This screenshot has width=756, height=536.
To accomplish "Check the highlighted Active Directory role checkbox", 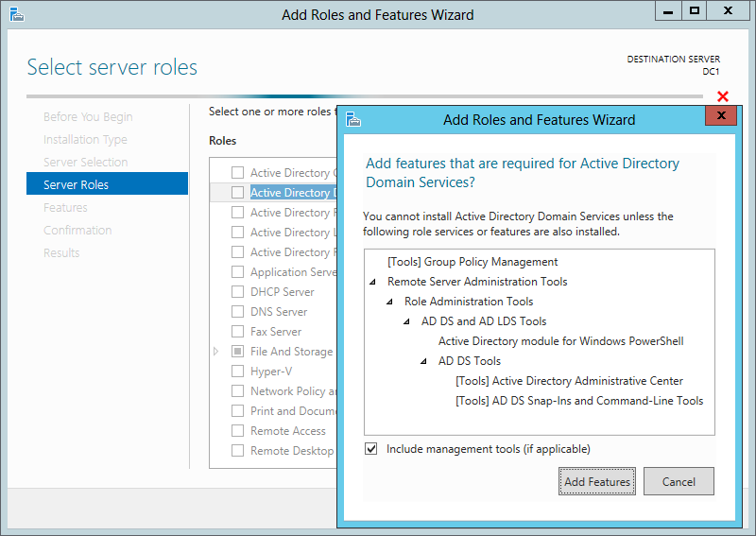I will click(238, 193).
